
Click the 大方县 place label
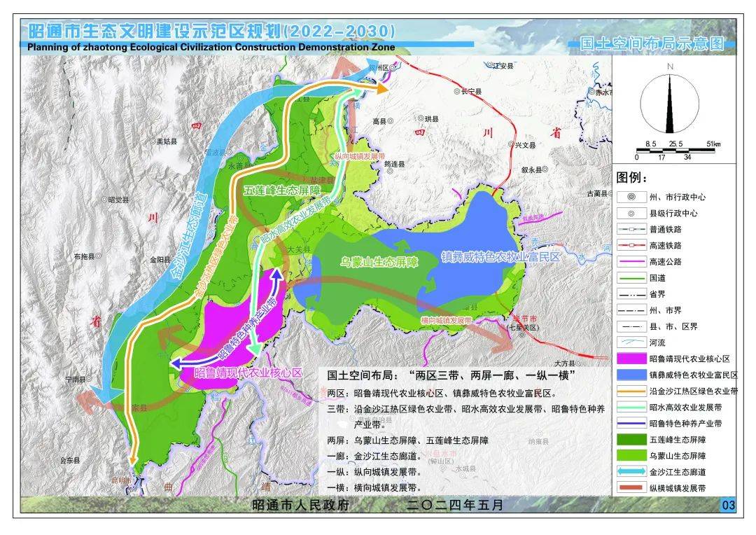tap(565, 363)
